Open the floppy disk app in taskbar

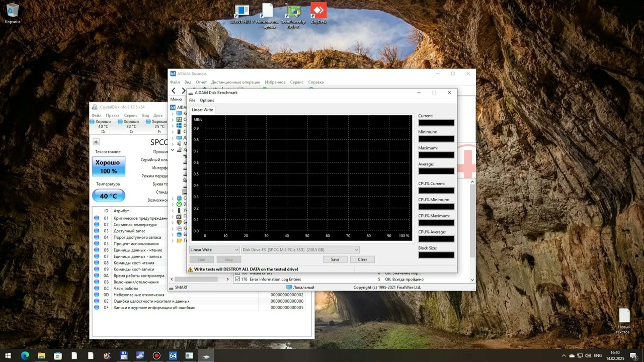[124, 355]
